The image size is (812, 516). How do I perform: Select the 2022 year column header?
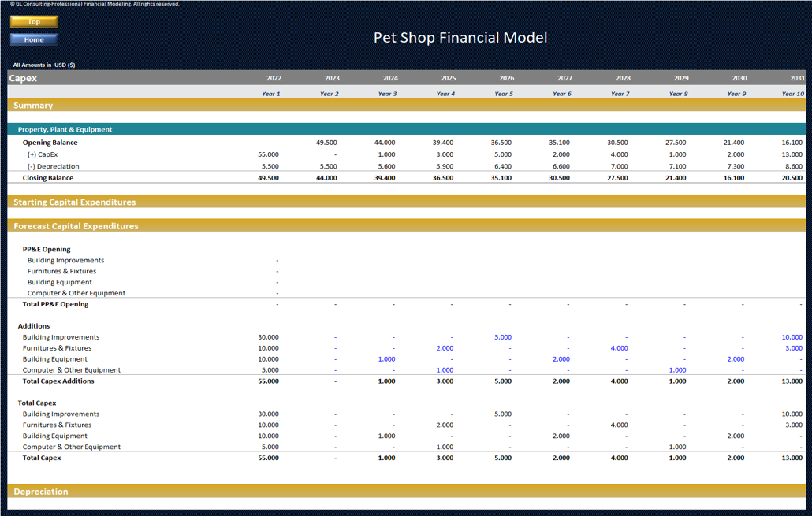[274, 78]
